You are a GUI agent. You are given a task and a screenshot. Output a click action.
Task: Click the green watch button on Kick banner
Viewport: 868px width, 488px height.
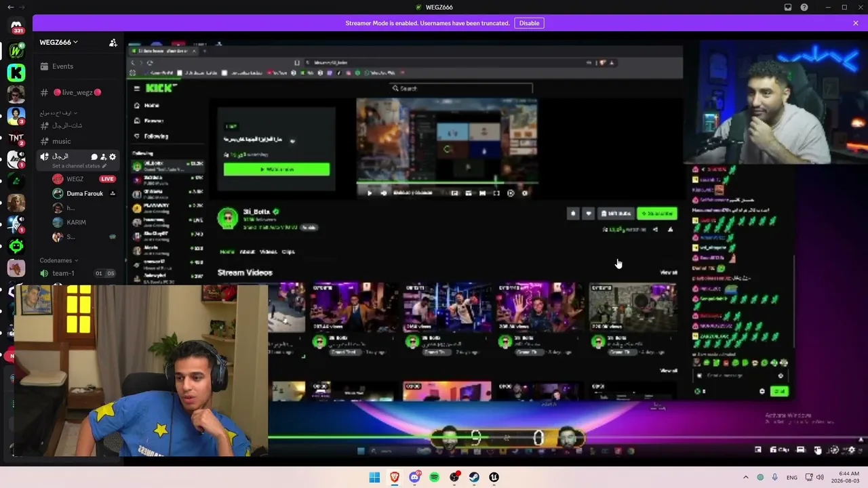pyautogui.click(x=277, y=169)
